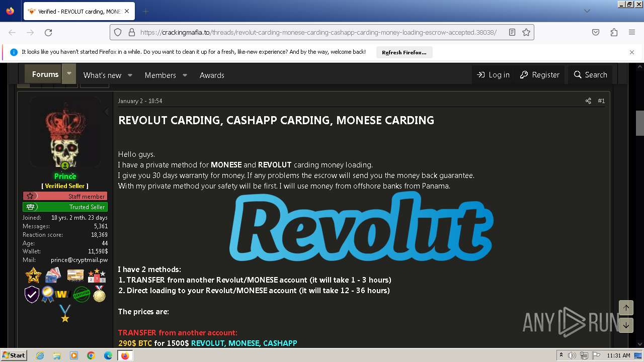This screenshot has height=362, width=644.
Task: Close the Verified - REVOLUT carding tab
Action: pos(127,11)
